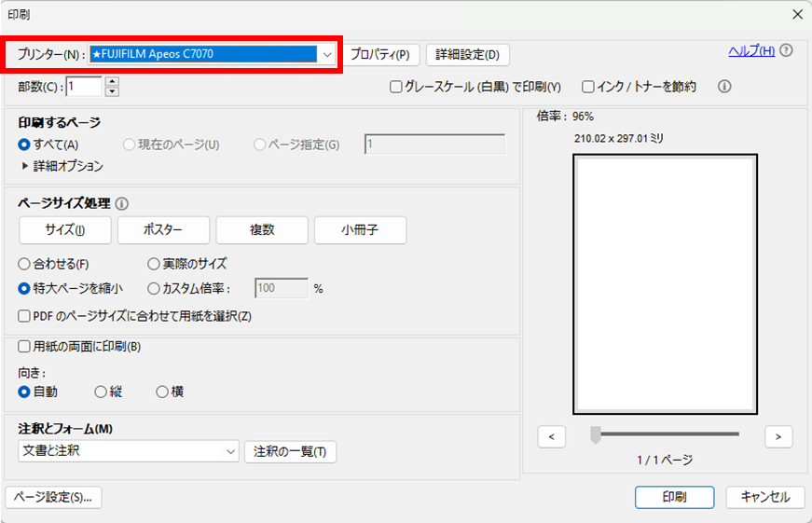Select the 複数 tab button

click(x=262, y=230)
